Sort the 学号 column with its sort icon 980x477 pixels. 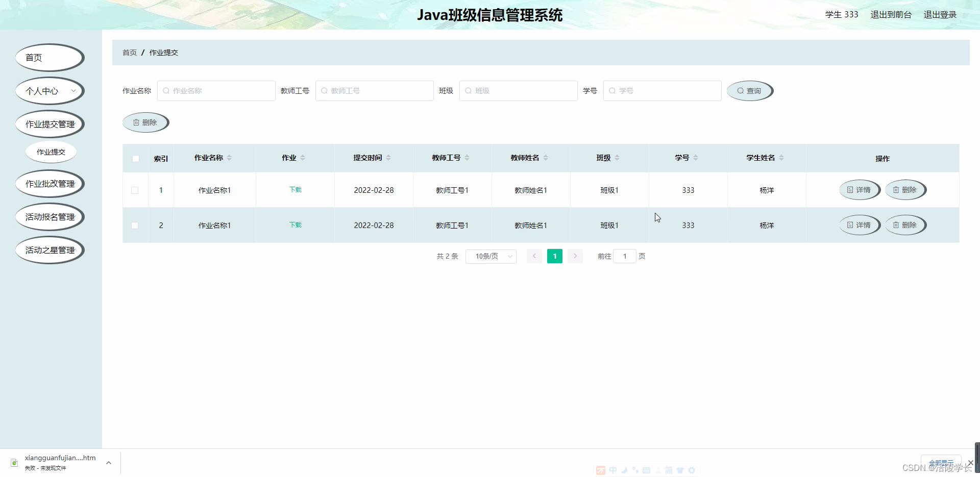tap(696, 158)
